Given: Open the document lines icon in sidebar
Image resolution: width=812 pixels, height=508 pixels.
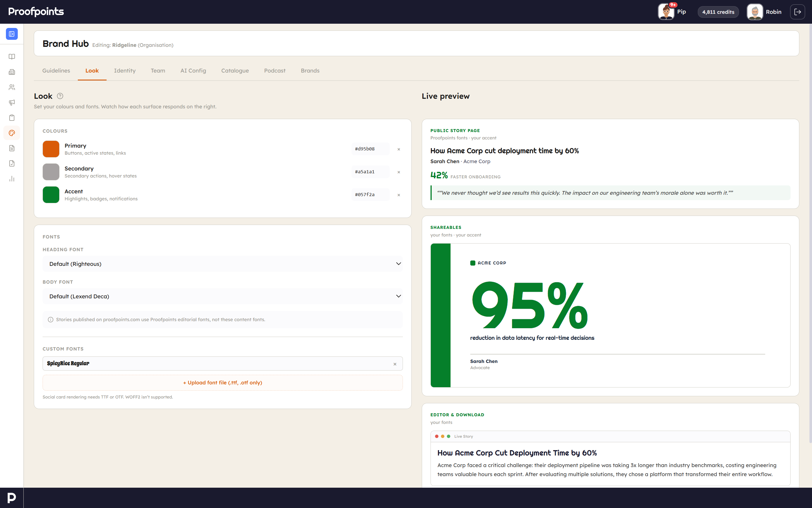Looking at the screenshot, I should click(12, 148).
